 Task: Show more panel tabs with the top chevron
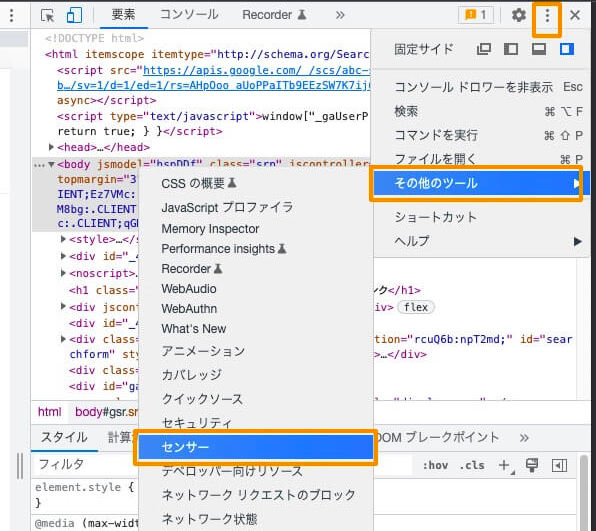[340, 15]
